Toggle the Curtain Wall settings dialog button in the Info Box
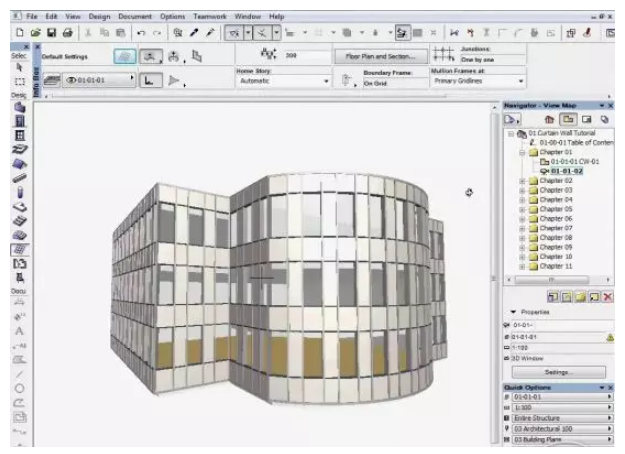The width and height of the screenshot is (625, 454). [x=125, y=57]
